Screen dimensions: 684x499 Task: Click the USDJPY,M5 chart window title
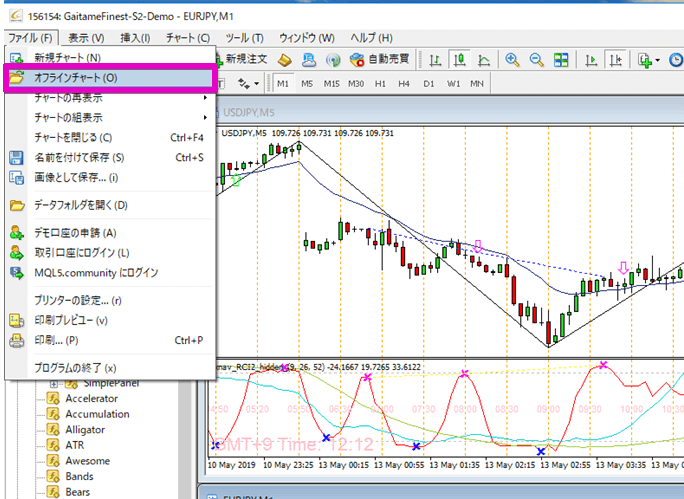coord(249,113)
